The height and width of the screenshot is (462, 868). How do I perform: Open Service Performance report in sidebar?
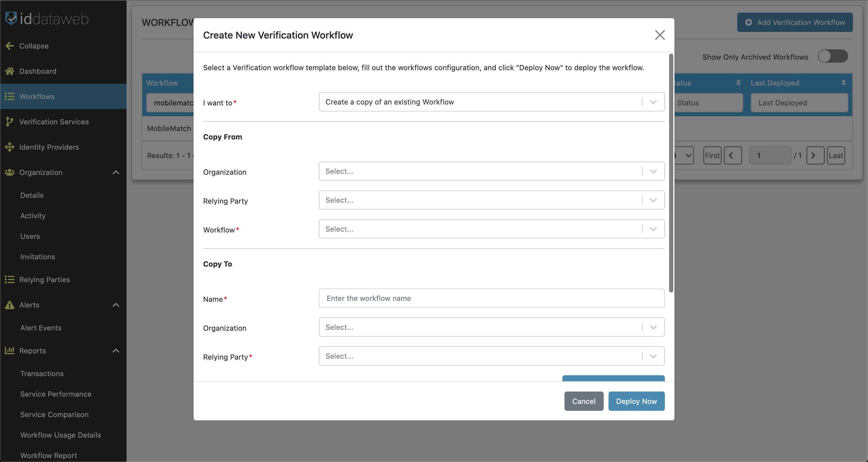55,394
